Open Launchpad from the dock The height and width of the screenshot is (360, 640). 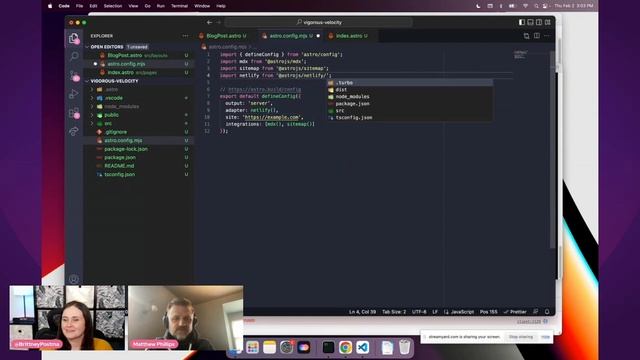(253, 347)
